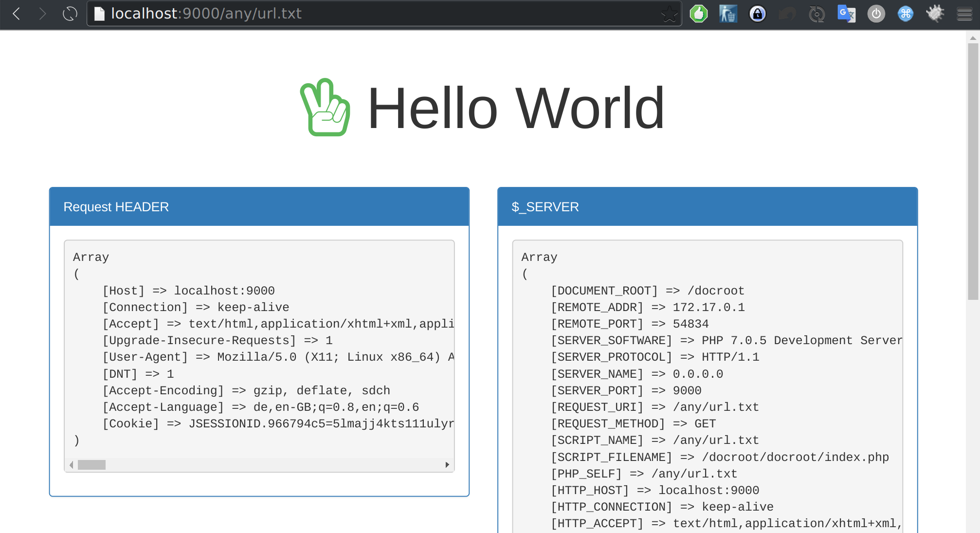Screen dimensions: 980x533
Task: Open the browser hamburger menu
Action: pos(964,14)
